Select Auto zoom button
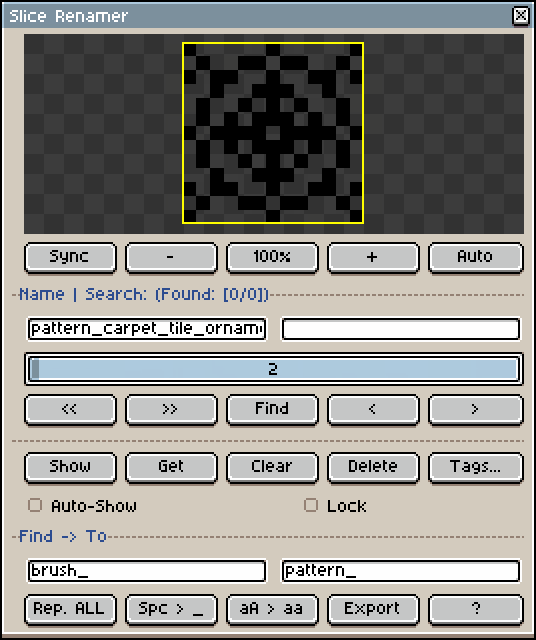Viewport: 536px width, 640px height. (476, 257)
